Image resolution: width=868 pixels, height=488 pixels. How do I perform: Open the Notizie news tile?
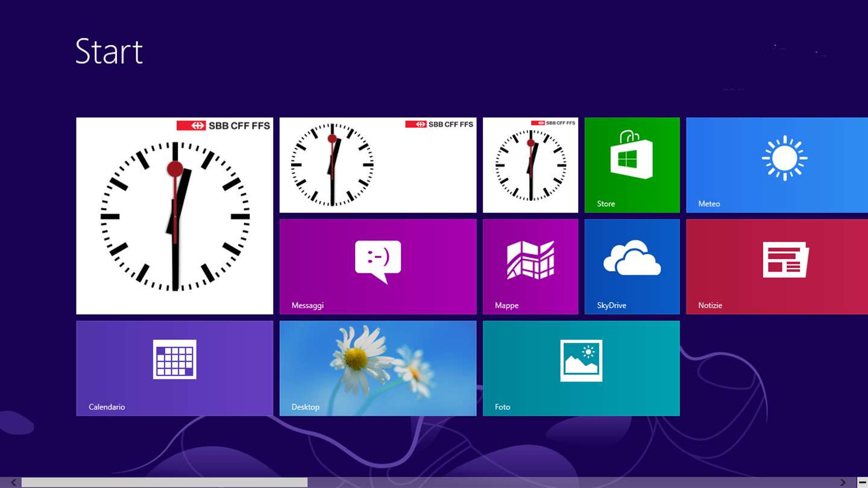(x=777, y=267)
